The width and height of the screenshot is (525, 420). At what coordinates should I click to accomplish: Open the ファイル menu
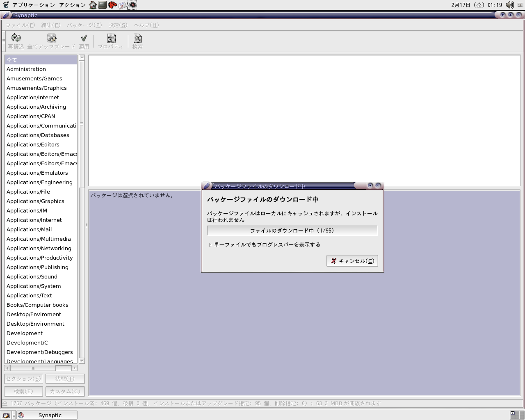pyautogui.click(x=20, y=25)
